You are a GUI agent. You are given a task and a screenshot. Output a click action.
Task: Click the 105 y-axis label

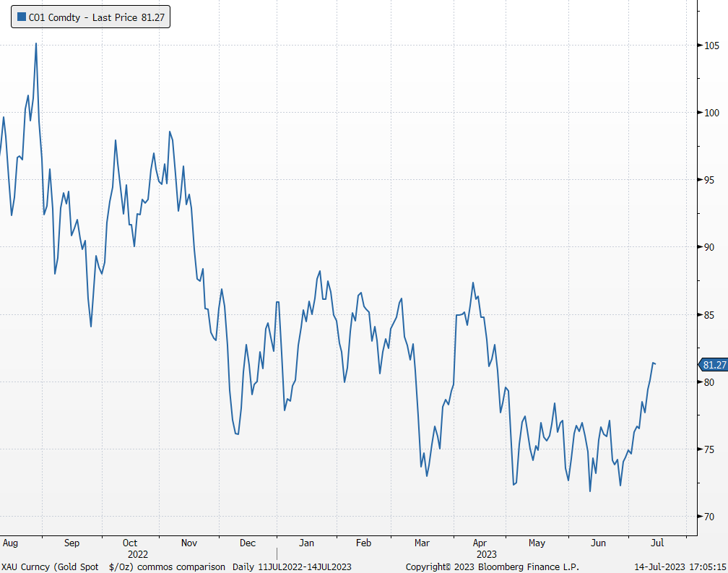pos(711,46)
